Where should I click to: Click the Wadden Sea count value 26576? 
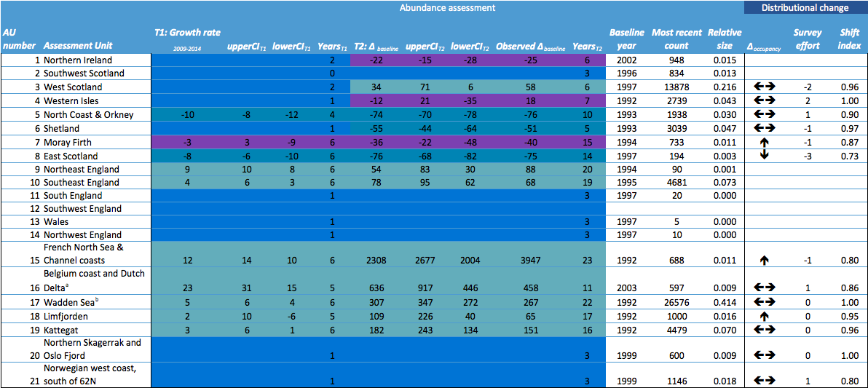tap(676, 302)
